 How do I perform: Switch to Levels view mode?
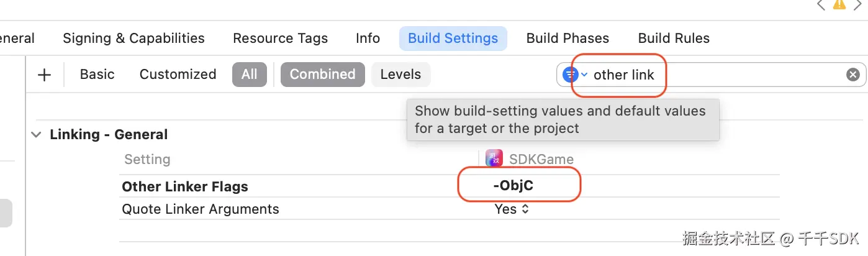click(400, 75)
